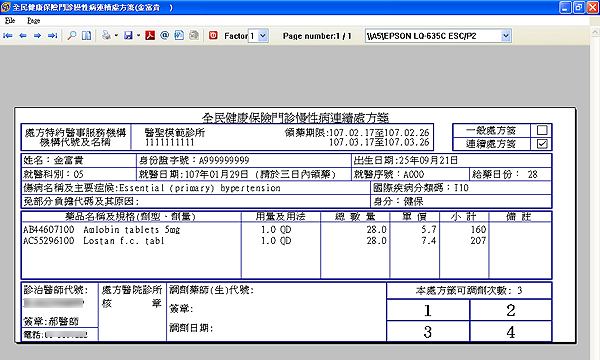The image size is (600, 360).
Task: Check the 一般處方箋 checkbox
Action: [x=542, y=130]
